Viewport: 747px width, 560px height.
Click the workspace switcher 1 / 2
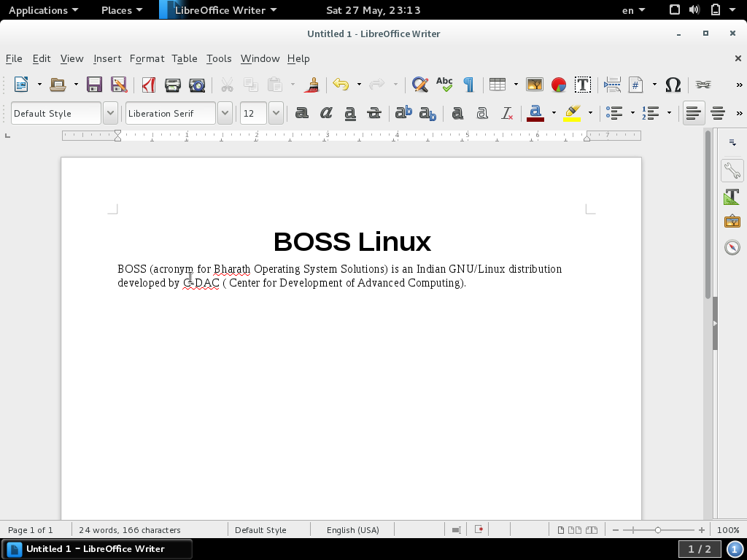tap(699, 549)
